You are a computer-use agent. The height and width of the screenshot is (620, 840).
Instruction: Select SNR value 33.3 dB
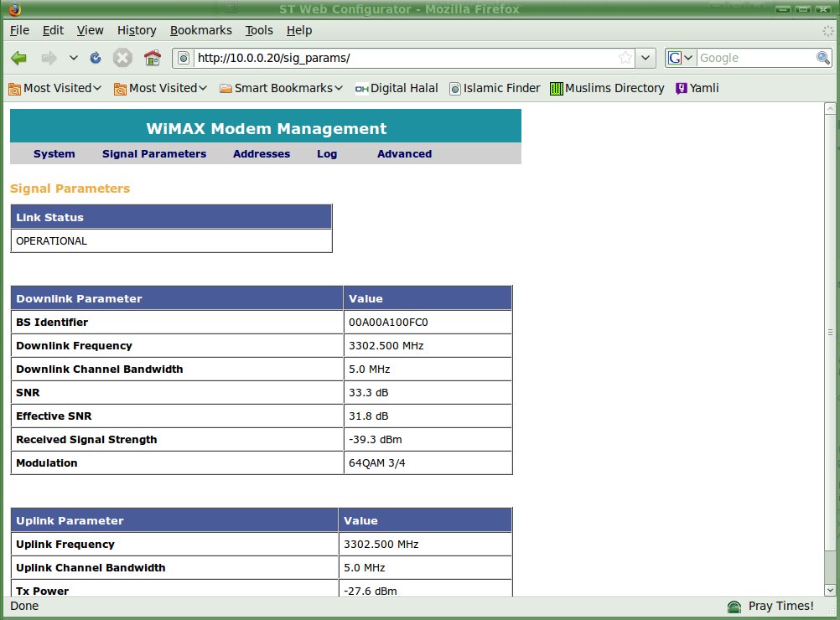(369, 392)
